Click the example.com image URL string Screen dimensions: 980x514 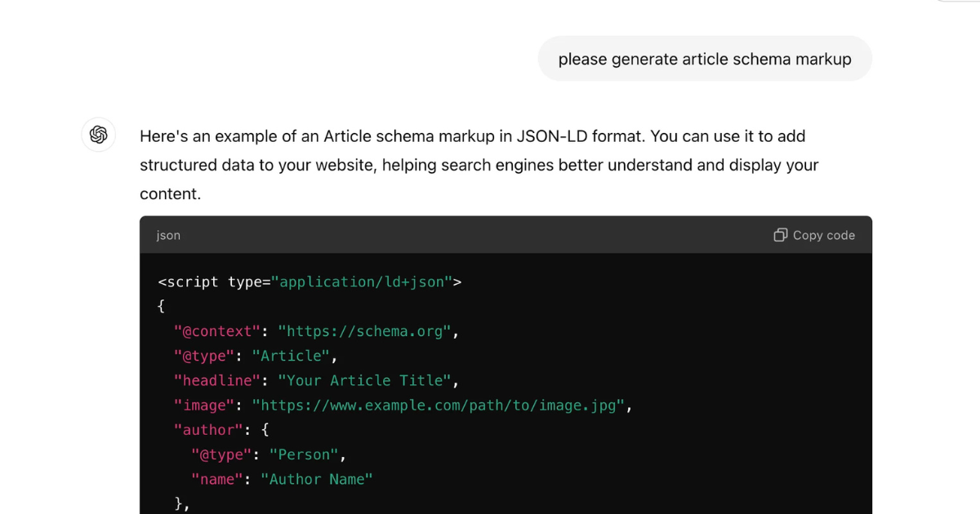tap(439, 405)
